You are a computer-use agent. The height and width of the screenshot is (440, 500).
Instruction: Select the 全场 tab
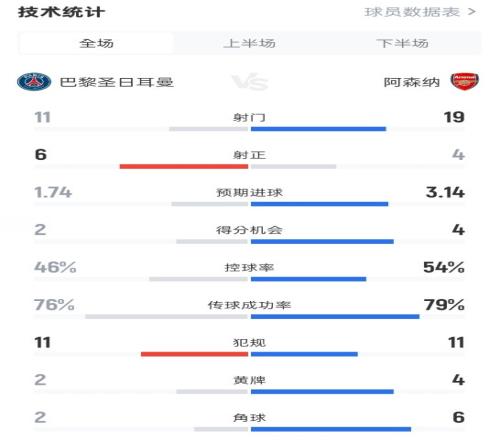[96, 43]
